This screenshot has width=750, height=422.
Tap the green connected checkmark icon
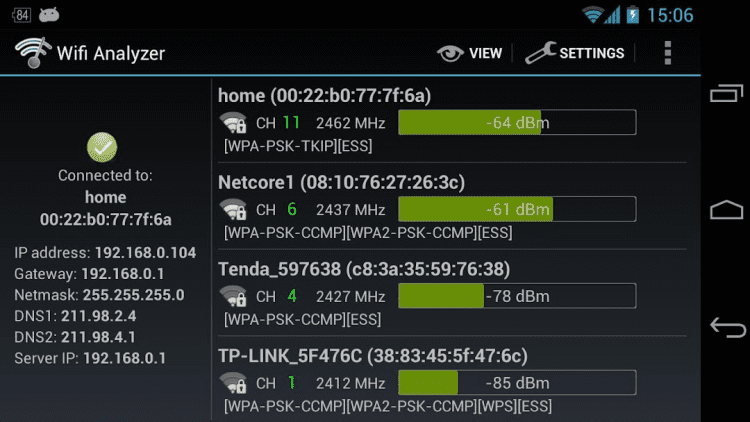(x=102, y=147)
